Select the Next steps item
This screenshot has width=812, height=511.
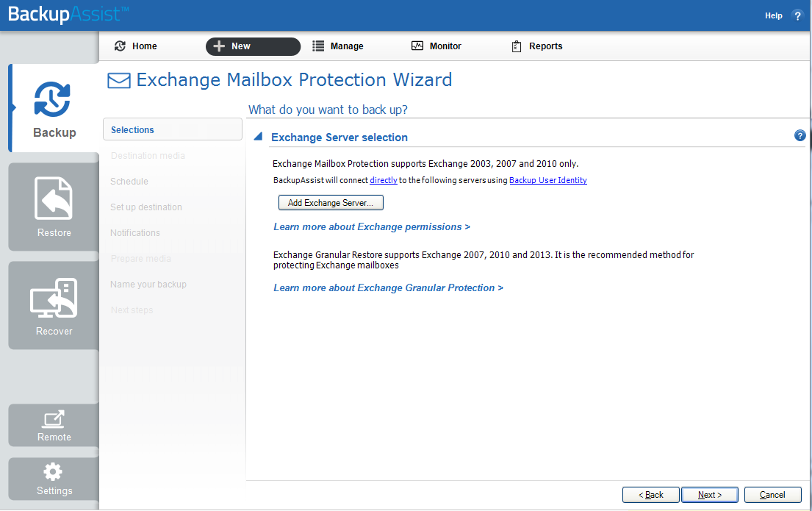[132, 310]
